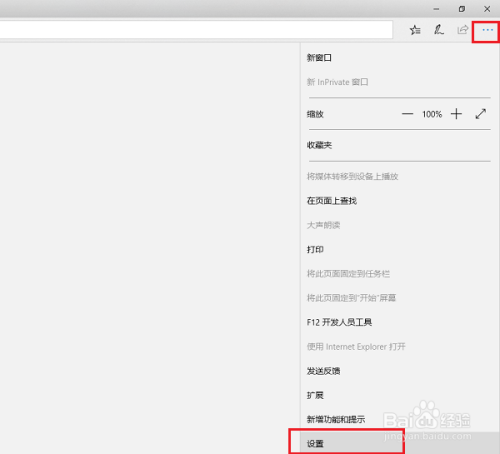This screenshot has height=454, width=500.
Task: Choose 使用 Internet Explorer 打开
Action: tap(356, 347)
